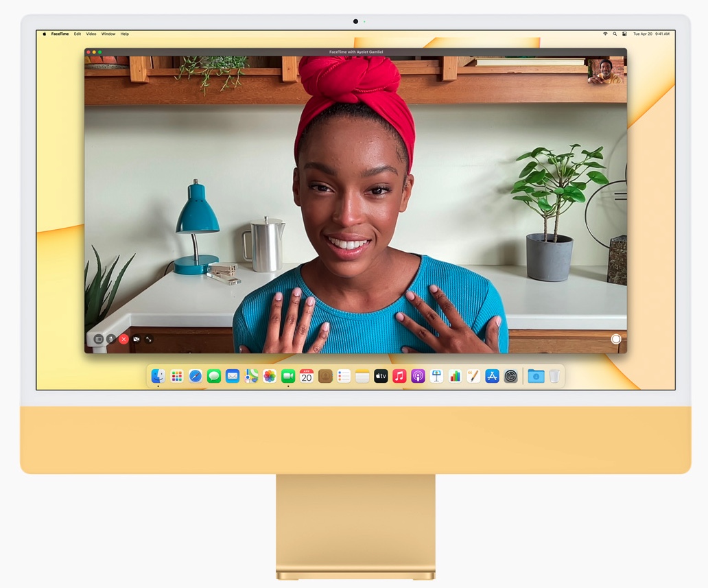
Task: Open the App Store from dock
Action: (492, 376)
